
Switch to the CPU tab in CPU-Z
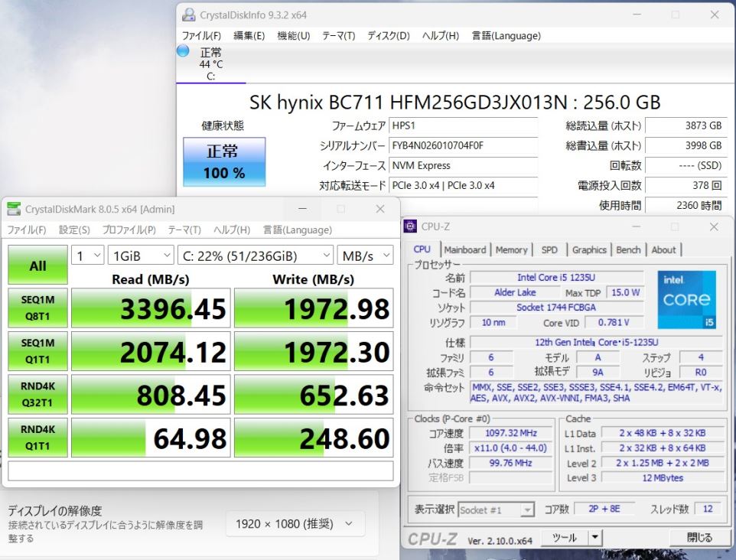coord(422,249)
